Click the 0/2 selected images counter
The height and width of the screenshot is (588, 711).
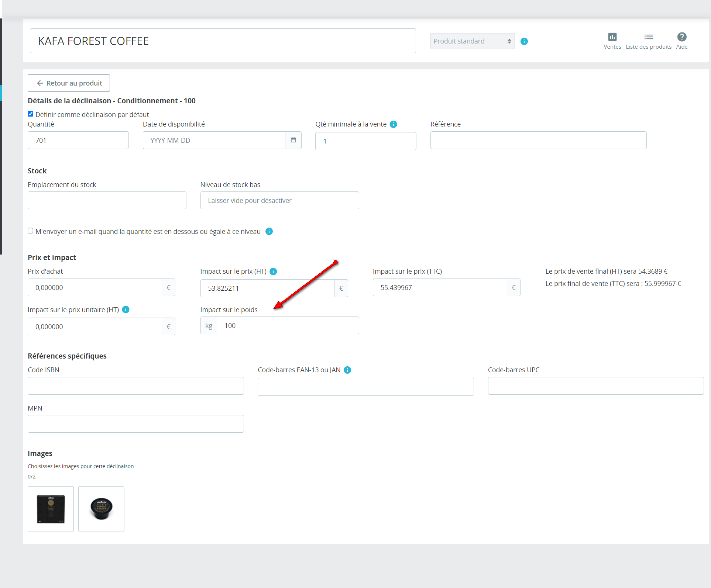pos(32,477)
